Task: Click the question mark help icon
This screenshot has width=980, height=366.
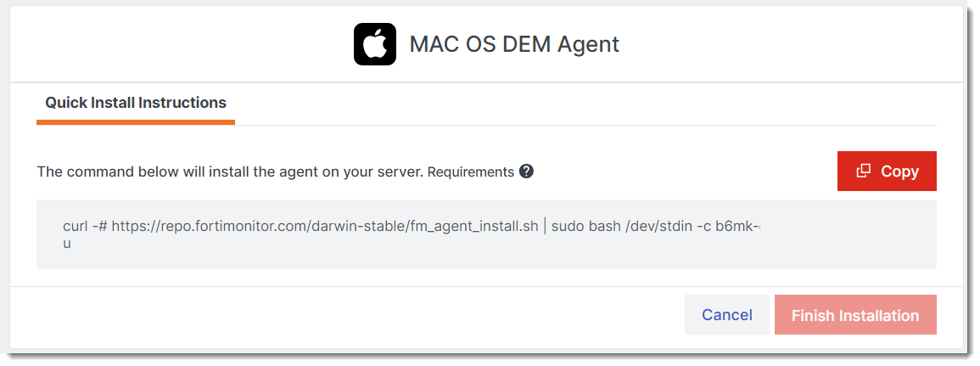Action: [x=526, y=171]
